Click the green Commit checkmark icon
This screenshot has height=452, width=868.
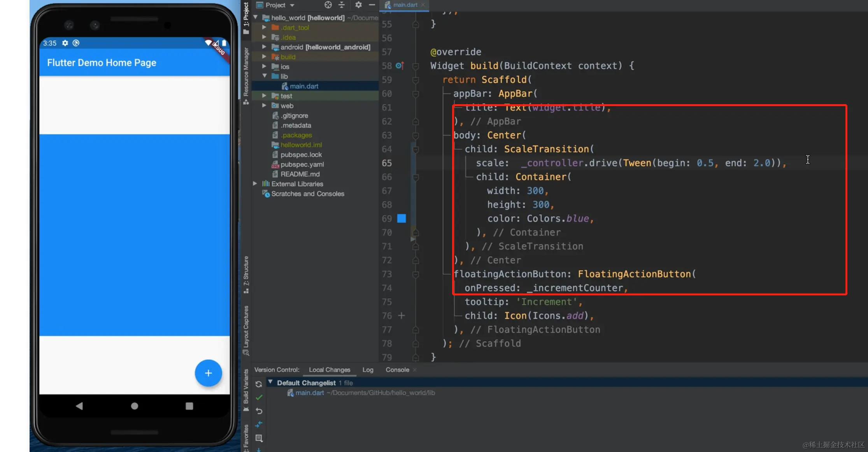tap(259, 397)
